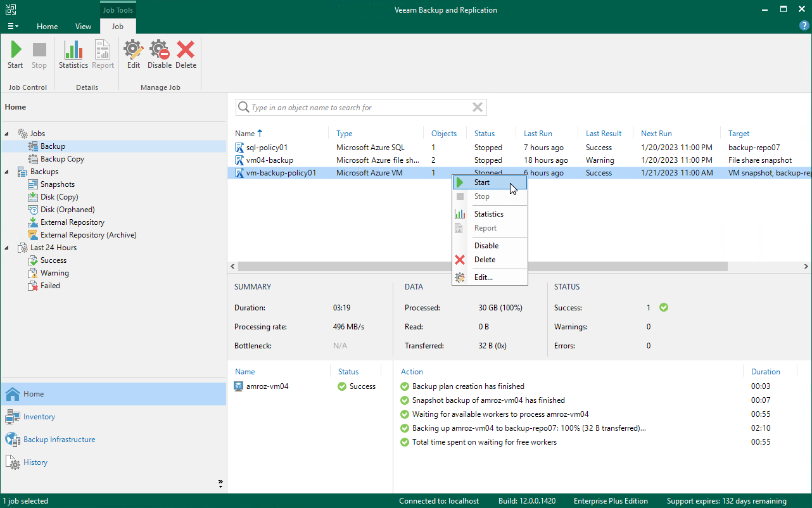Open the Inventory view
812x508 pixels.
click(39, 417)
